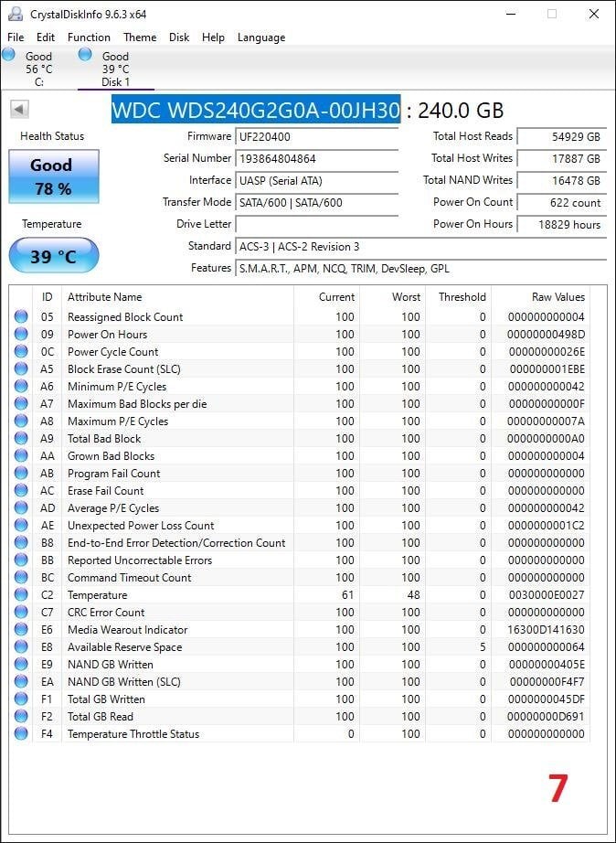Click the status orb for Available Reserve Space

point(21,646)
